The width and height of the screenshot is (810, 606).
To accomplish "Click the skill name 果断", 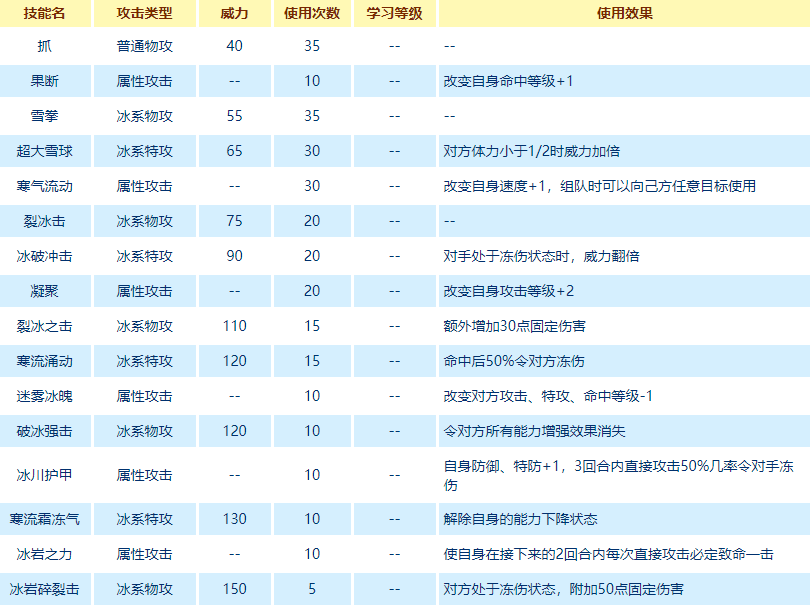I will pos(45,81).
